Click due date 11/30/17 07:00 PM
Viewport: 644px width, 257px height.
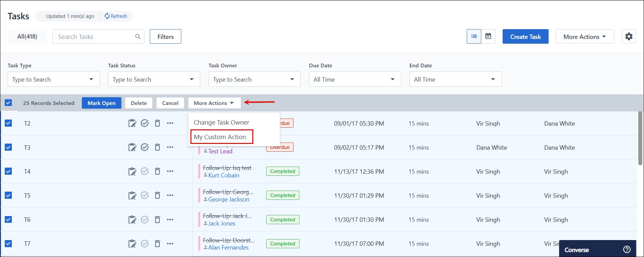click(x=359, y=244)
